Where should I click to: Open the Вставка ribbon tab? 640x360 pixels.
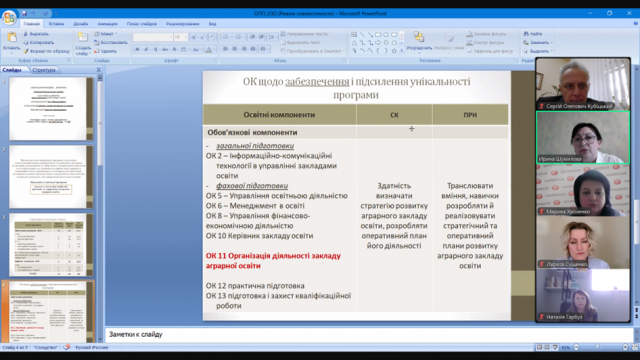pyautogui.click(x=56, y=24)
